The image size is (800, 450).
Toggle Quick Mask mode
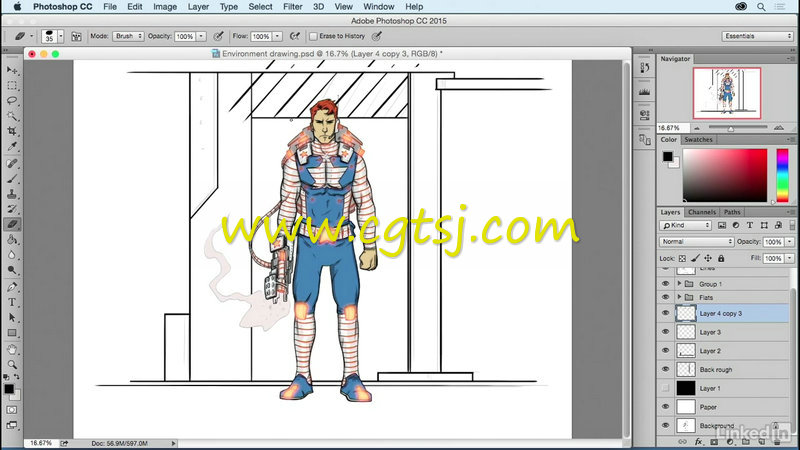click(x=12, y=410)
